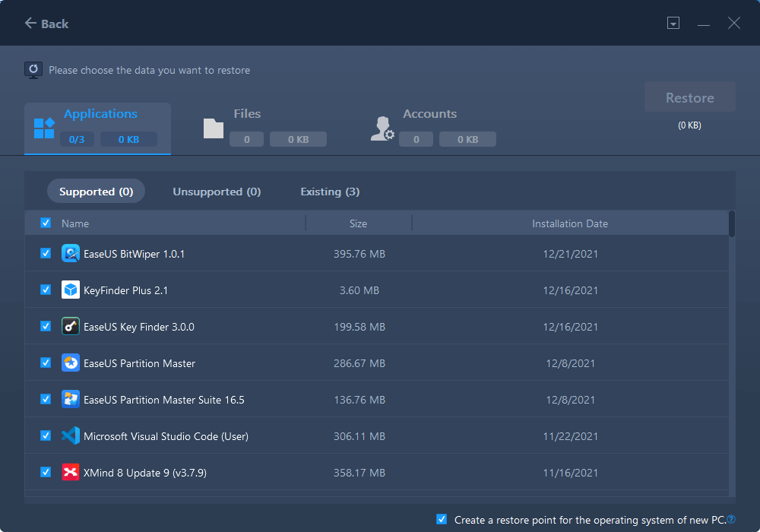Click the EaseUS BitWiper app icon
The height and width of the screenshot is (532, 760).
pyautogui.click(x=71, y=253)
